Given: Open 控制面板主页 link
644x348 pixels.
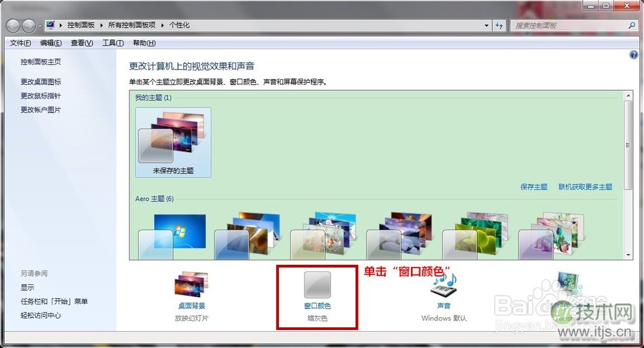Looking at the screenshot, I should pyautogui.click(x=41, y=62).
